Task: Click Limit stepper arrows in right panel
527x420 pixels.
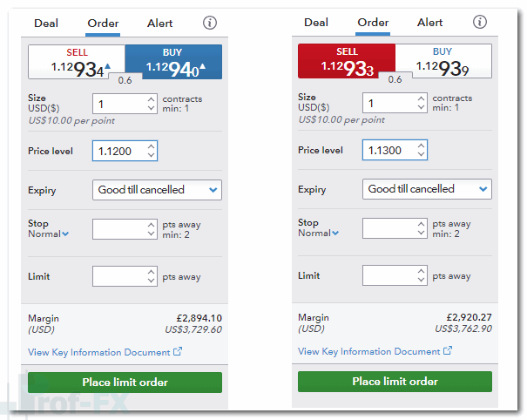Action: click(x=421, y=276)
